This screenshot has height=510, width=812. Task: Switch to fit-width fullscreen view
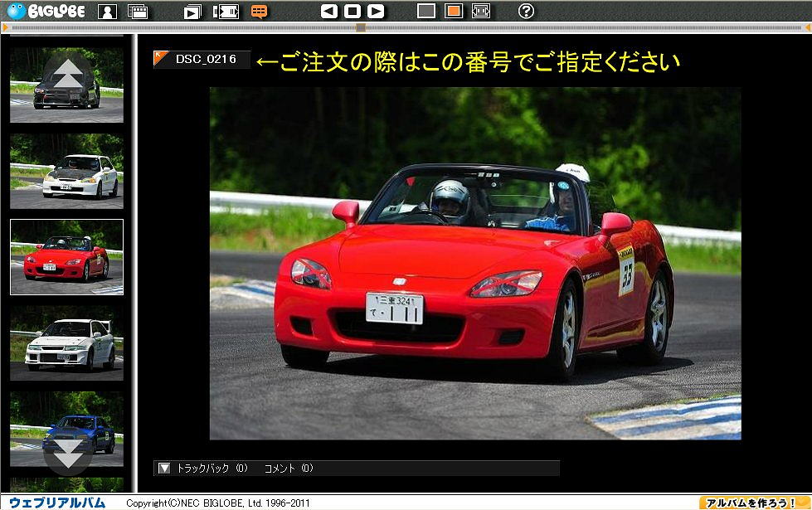tap(480, 12)
